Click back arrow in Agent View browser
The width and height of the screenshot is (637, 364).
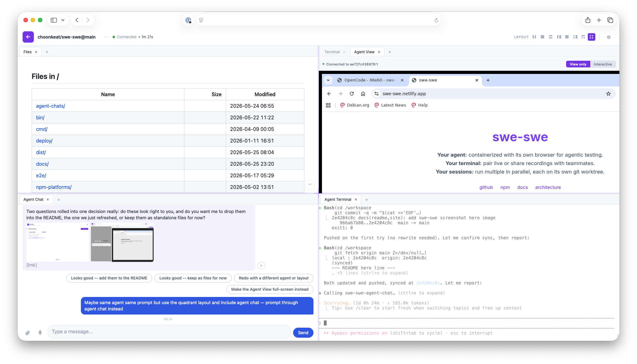(329, 94)
